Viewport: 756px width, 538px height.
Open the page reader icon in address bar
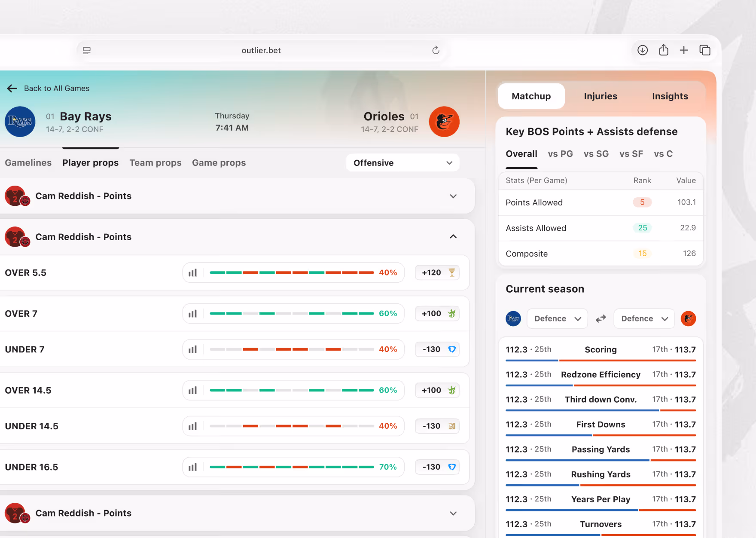[86, 50]
